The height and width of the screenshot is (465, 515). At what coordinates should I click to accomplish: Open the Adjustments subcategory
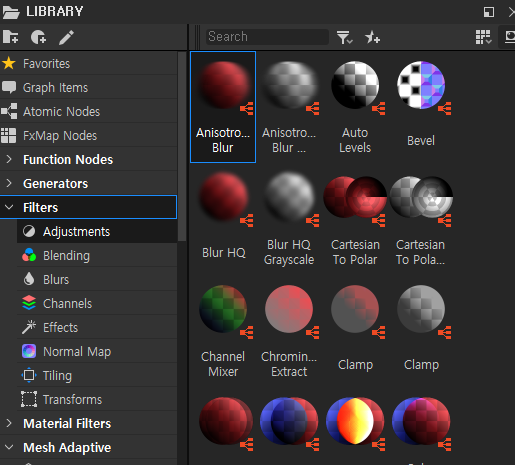(97, 231)
